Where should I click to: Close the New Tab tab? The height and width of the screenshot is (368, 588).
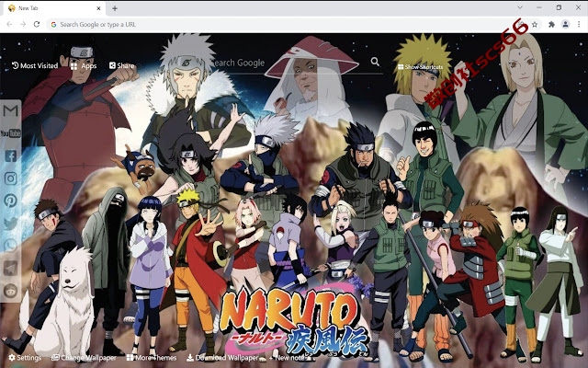tap(99, 8)
